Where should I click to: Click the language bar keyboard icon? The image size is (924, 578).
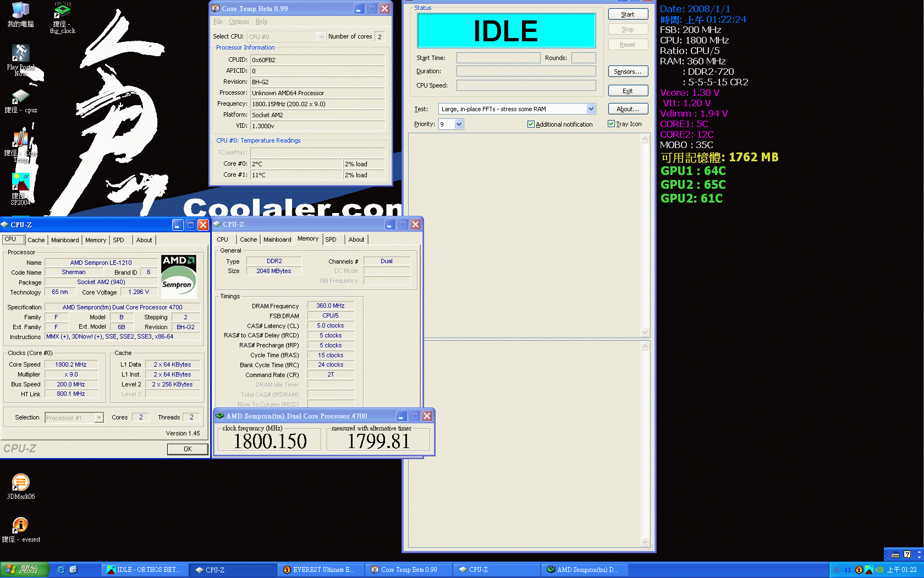(x=895, y=555)
